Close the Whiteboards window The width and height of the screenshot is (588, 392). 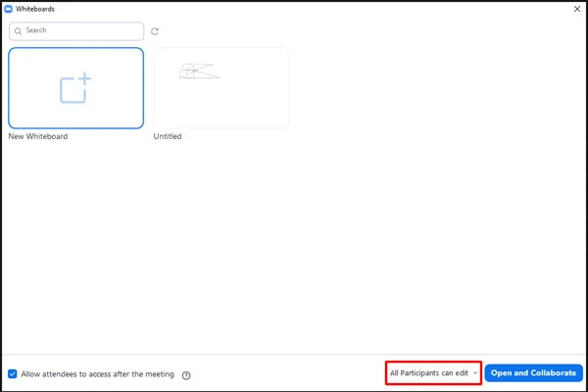tap(577, 9)
